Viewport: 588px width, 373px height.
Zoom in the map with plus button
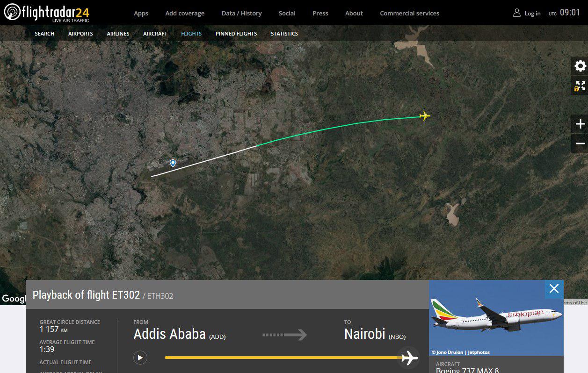click(x=580, y=124)
